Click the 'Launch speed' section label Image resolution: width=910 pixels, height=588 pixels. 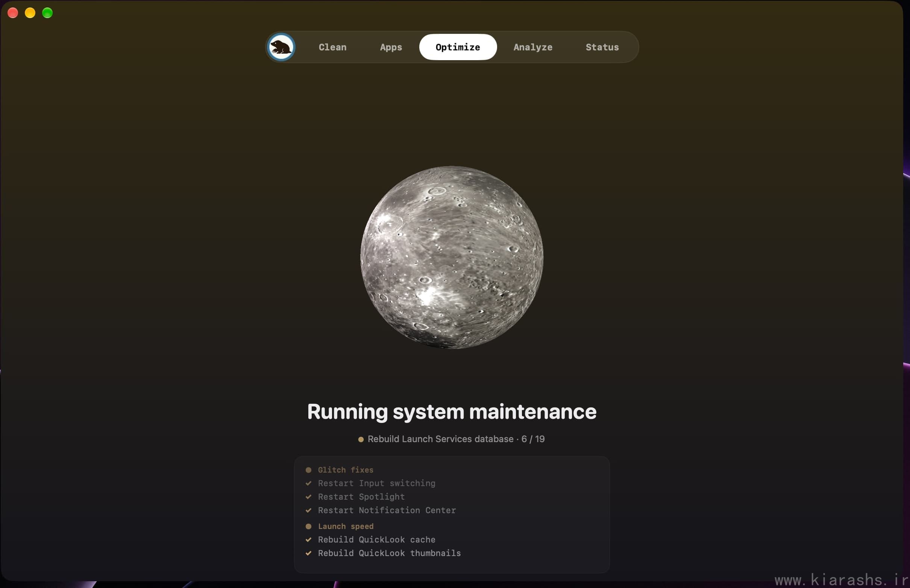click(346, 526)
